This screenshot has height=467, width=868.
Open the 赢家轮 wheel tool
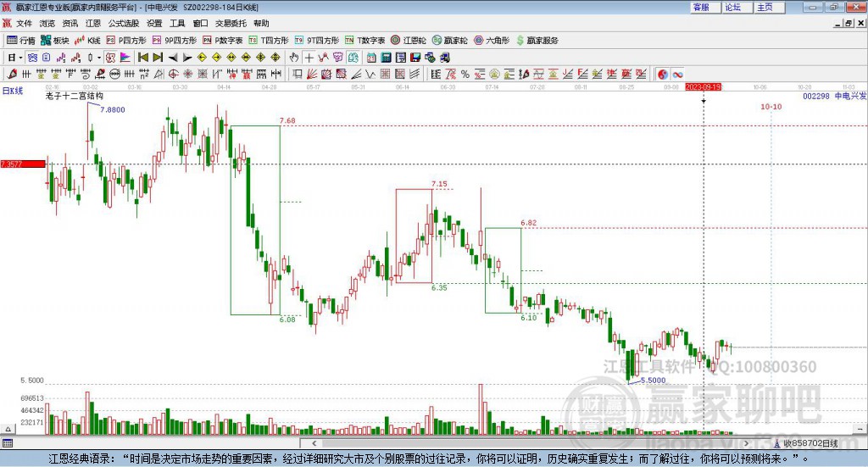pyautogui.click(x=449, y=41)
